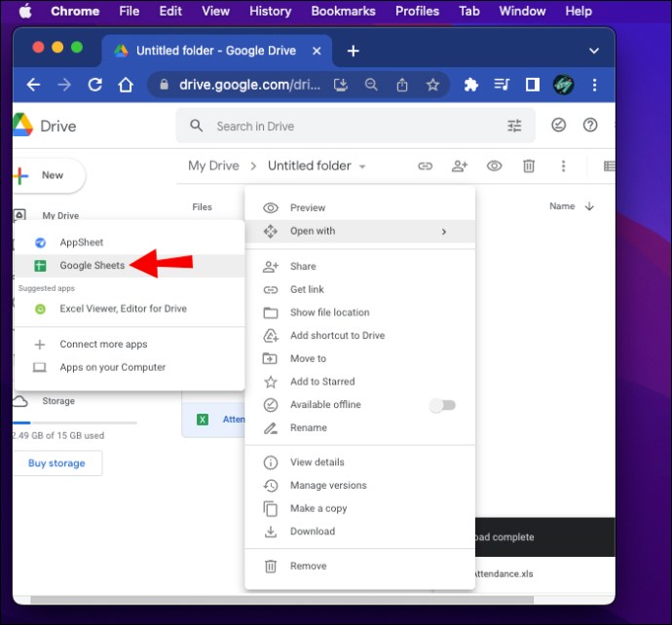Click the share folder person-plus icon
The width and height of the screenshot is (672, 625).
pos(460,165)
